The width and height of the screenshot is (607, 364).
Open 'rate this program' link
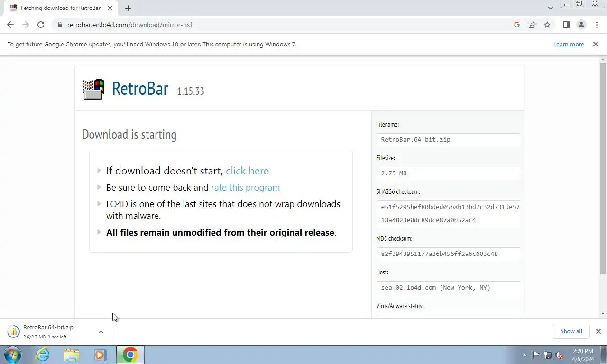(245, 187)
